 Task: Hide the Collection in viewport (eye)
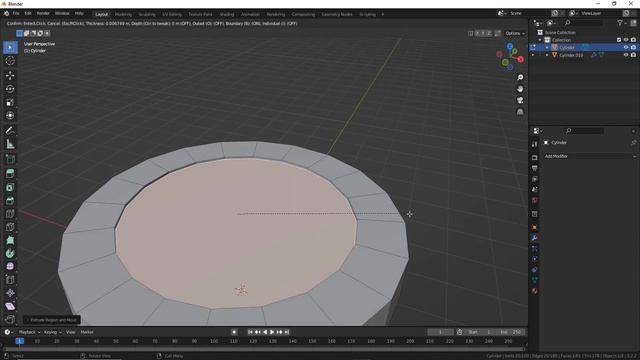(x=626, y=40)
